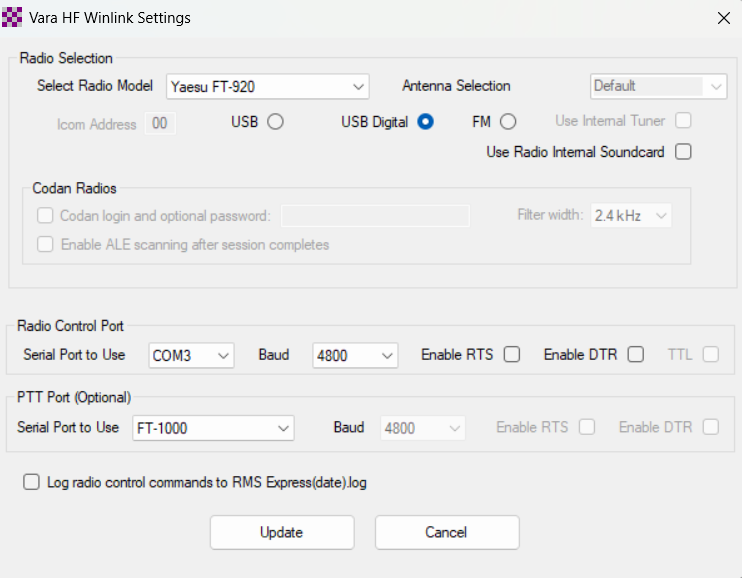Click the Cancel button

446,532
